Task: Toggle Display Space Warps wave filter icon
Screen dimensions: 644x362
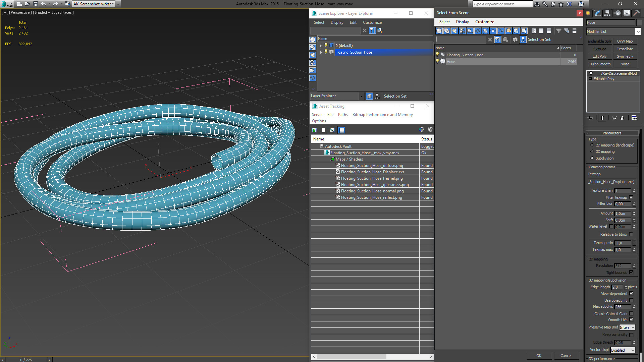Action: 478,31
